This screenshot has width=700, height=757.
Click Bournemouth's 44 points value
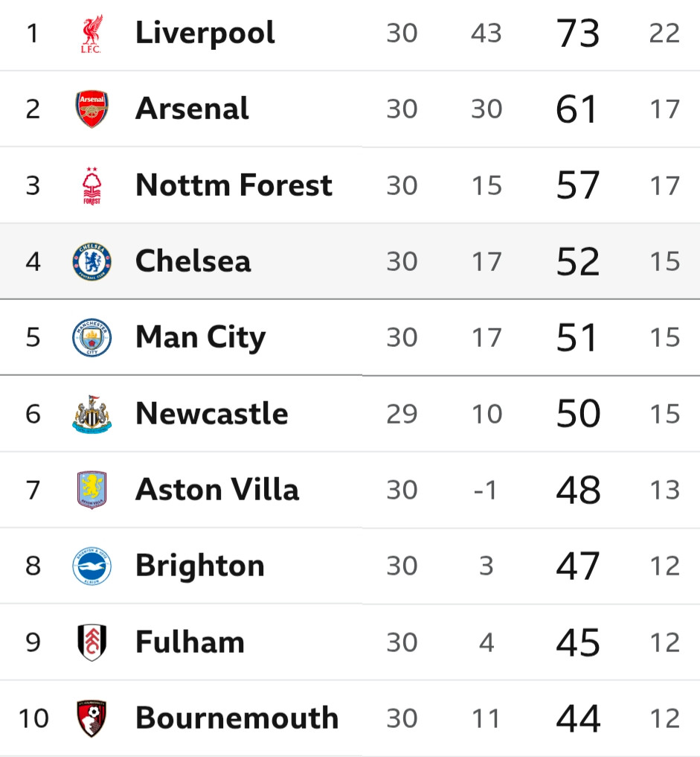(578, 718)
